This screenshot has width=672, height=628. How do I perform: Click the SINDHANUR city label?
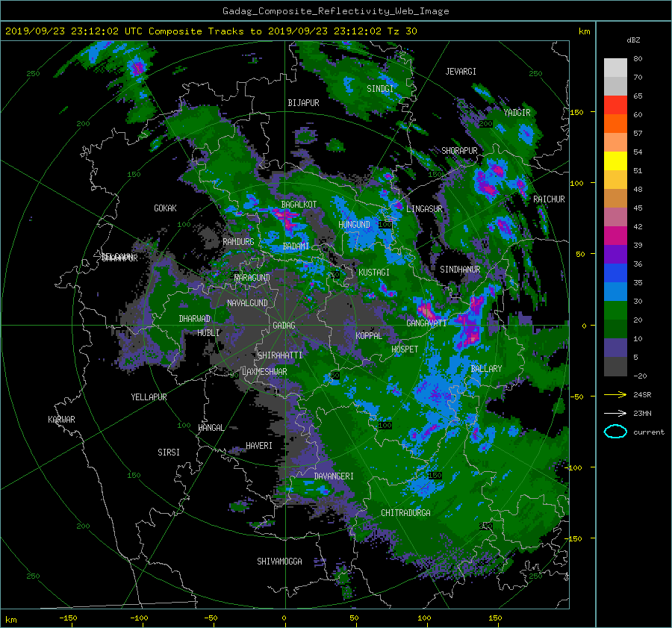[460, 270]
